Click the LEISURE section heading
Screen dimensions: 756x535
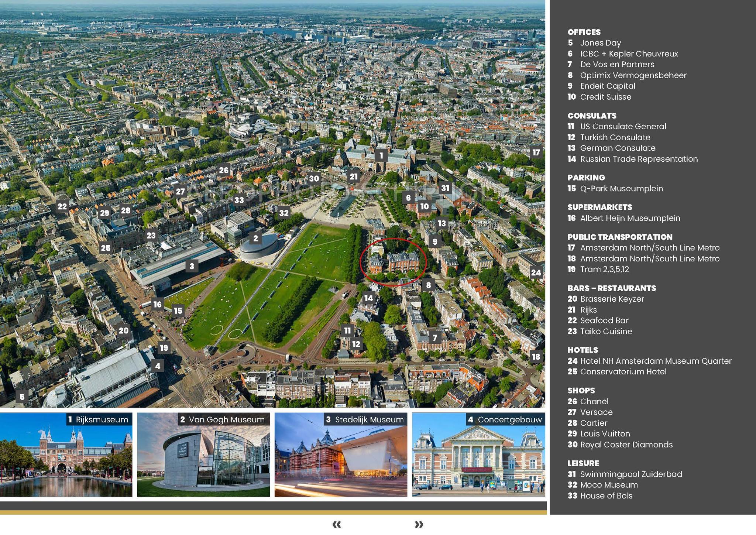pyautogui.click(x=583, y=463)
